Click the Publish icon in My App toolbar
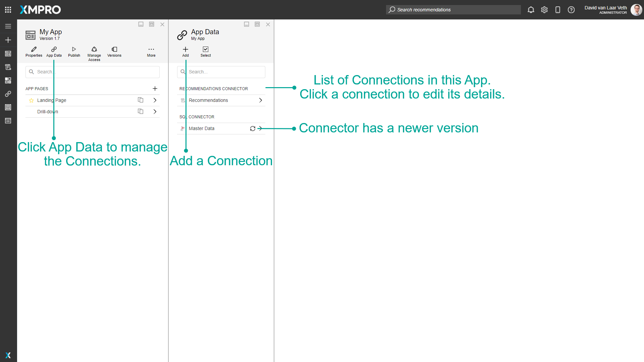This screenshot has height=362, width=644. [x=74, y=50]
